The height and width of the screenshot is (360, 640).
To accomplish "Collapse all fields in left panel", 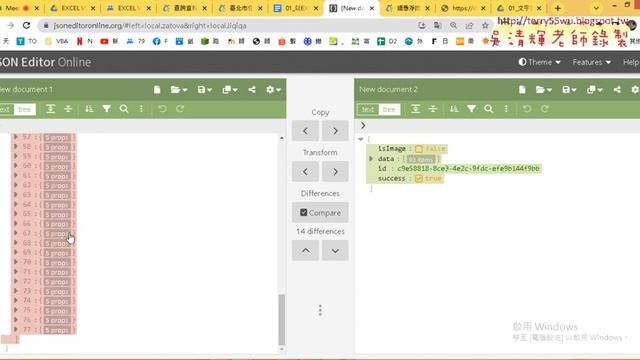I will coord(68,109).
